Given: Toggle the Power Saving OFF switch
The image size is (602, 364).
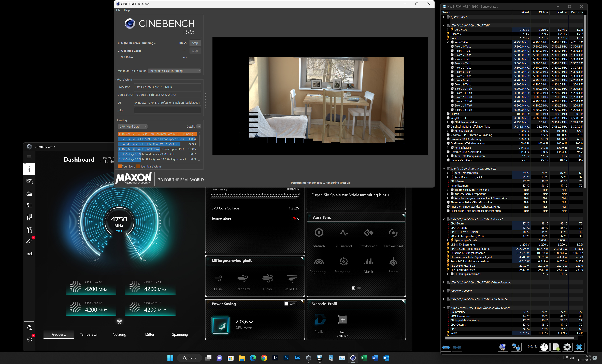Looking at the screenshot, I should pos(290,304).
